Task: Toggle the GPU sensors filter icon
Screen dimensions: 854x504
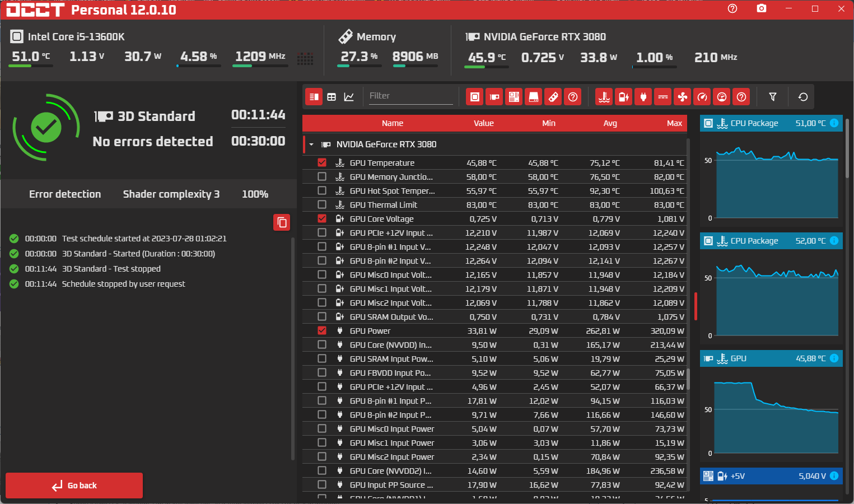Action: coord(494,97)
